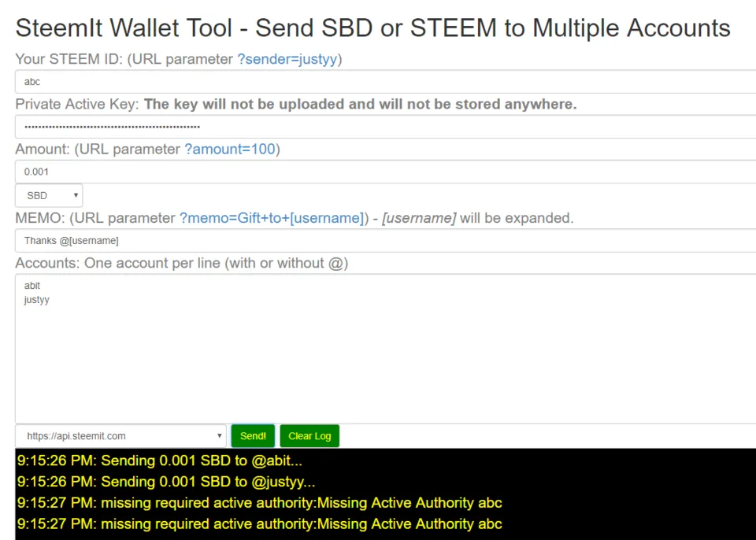Click the page title 'SteemIt Wallet Tool'
Viewport: 756px width, 540px height.
pos(124,28)
